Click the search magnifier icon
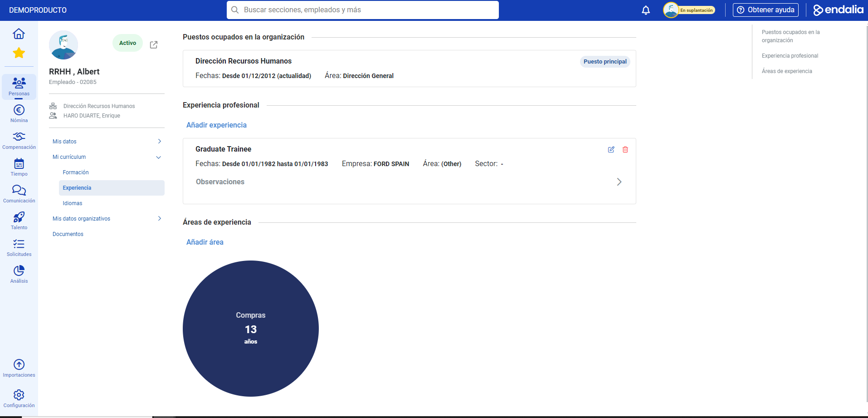Screen dimensions: 868x418 coord(235,10)
